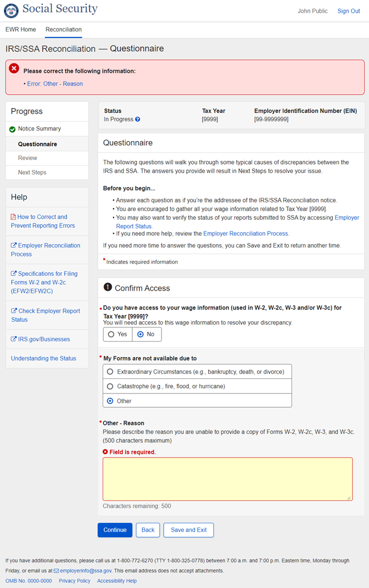This screenshot has width=369, height=588.
Task: Click the Save and Exit button
Action: (x=188, y=530)
